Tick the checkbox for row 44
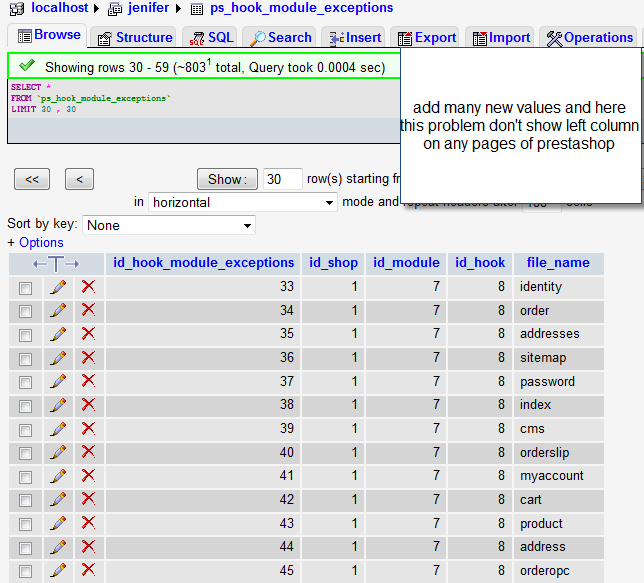The height and width of the screenshot is (583, 644). pos(25,547)
